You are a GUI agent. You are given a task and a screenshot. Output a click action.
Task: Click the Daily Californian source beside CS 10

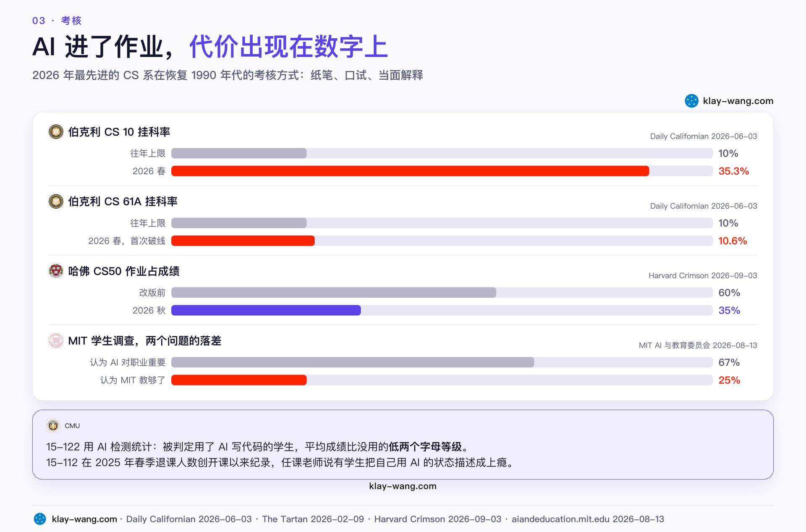click(x=704, y=136)
